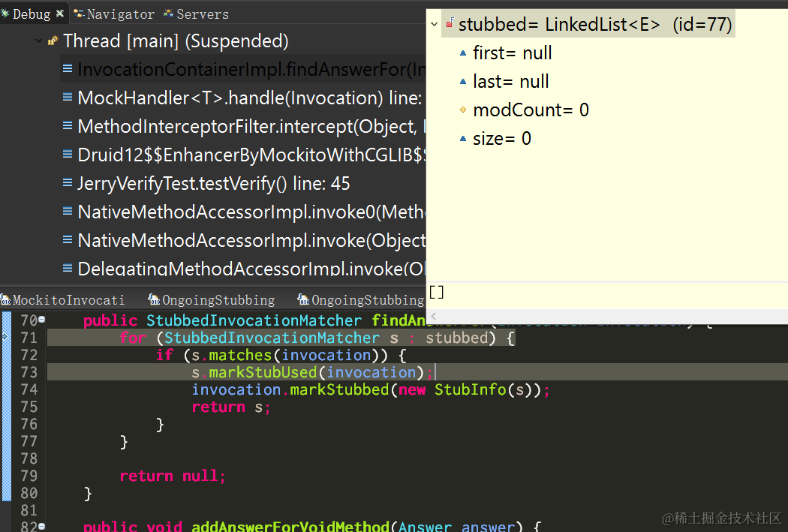The width and height of the screenshot is (788, 532).
Task: Click the suspended thread icon
Action: point(53,41)
